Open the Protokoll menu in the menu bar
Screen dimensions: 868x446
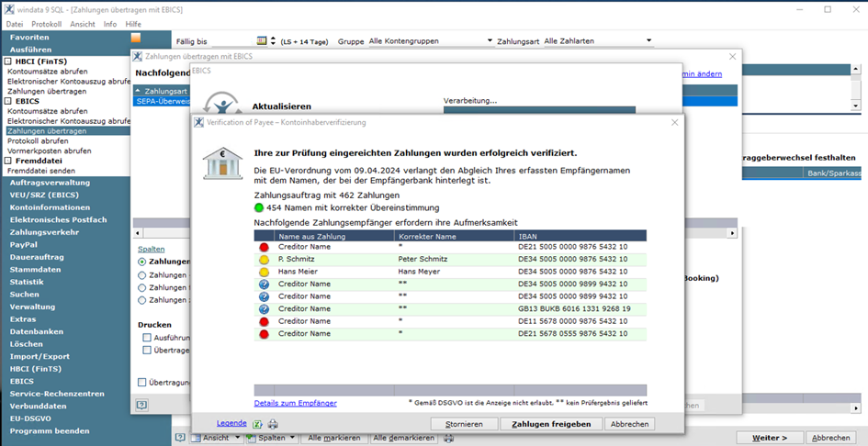point(46,24)
